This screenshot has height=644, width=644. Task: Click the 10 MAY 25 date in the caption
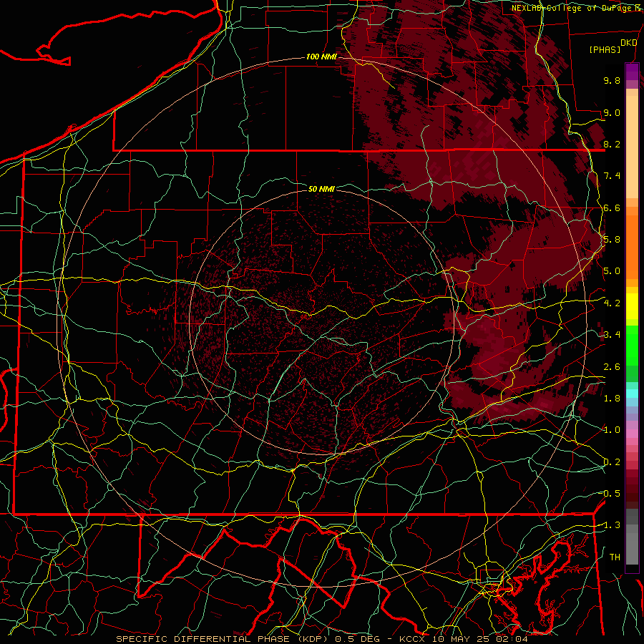click(459, 639)
